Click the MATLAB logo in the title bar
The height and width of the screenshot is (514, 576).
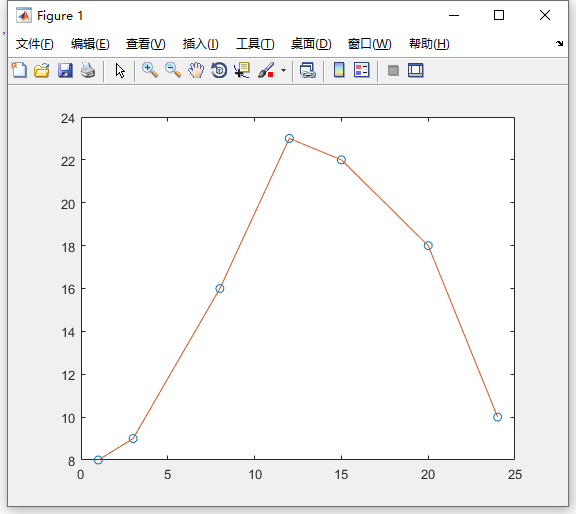(x=24, y=15)
